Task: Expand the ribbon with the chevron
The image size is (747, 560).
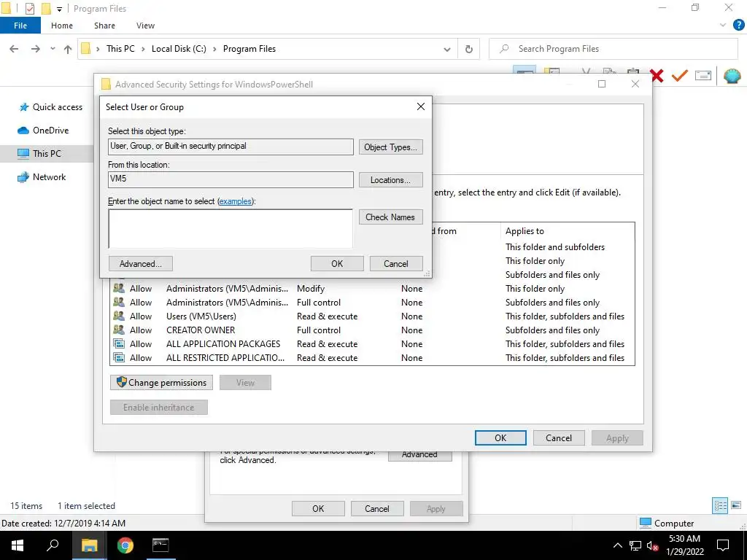Action: point(723,26)
